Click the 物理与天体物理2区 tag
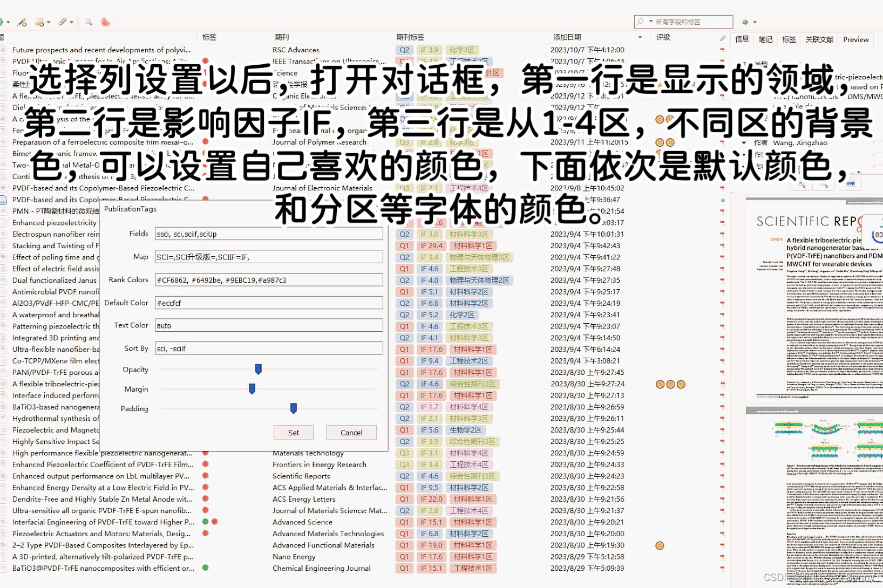Screen dimensions: 883x588 [479, 280]
